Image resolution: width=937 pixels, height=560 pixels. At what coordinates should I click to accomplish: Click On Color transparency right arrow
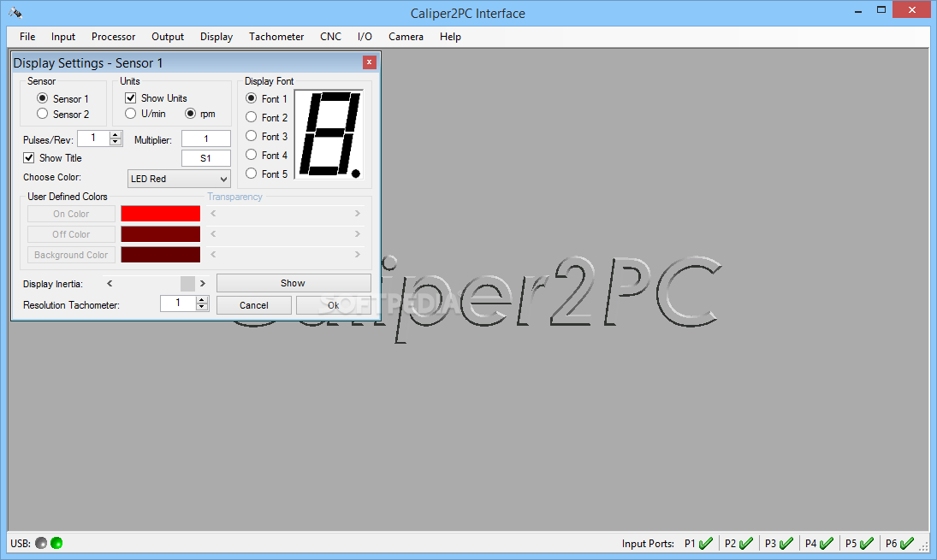pos(358,213)
